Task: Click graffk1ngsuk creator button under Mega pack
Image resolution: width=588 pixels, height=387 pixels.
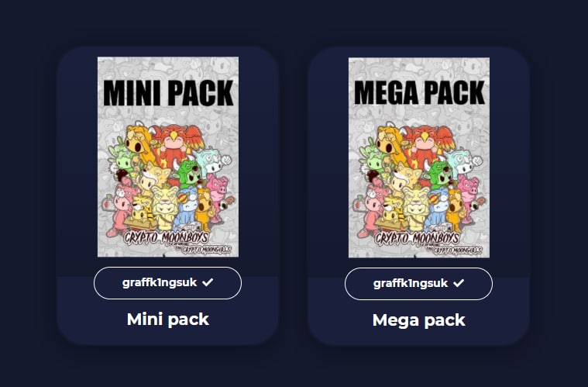Action: click(x=418, y=284)
